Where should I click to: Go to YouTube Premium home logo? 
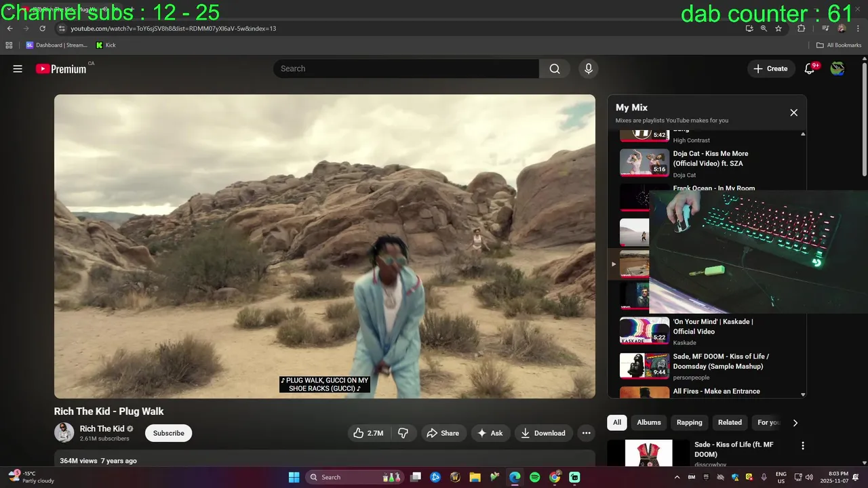click(x=61, y=68)
